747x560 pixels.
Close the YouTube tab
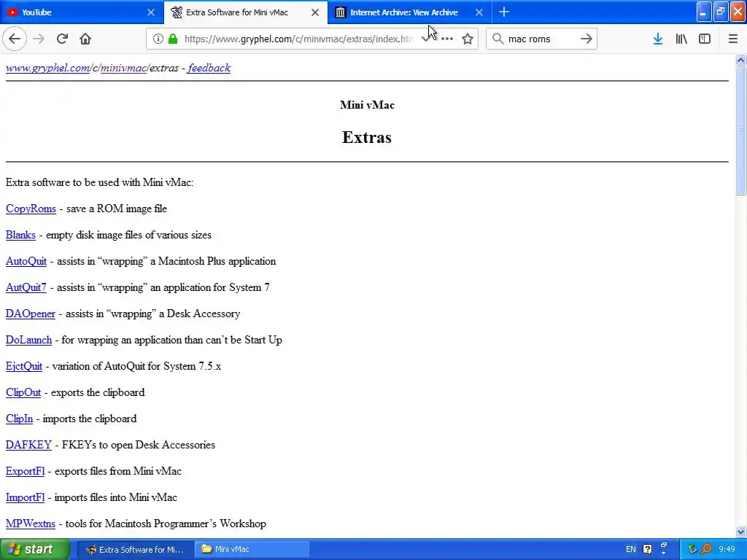150,12
